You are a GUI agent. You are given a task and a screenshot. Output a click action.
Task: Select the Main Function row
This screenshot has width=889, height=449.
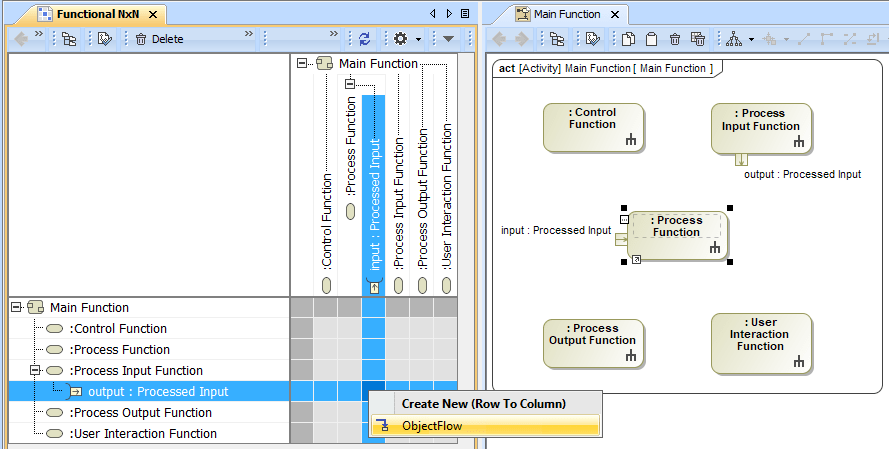(x=89, y=308)
